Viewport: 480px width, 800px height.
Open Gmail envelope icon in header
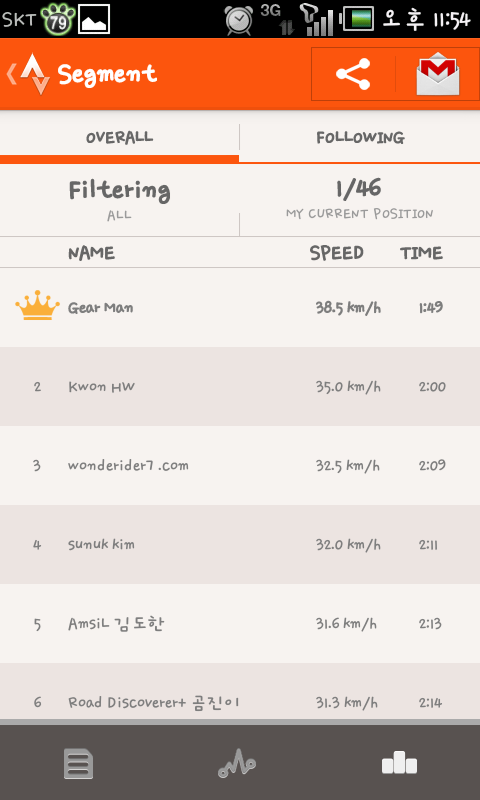click(438, 74)
